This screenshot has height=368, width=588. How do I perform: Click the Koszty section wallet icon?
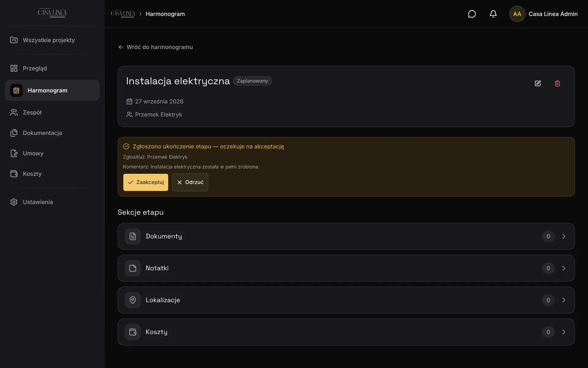tap(133, 332)
